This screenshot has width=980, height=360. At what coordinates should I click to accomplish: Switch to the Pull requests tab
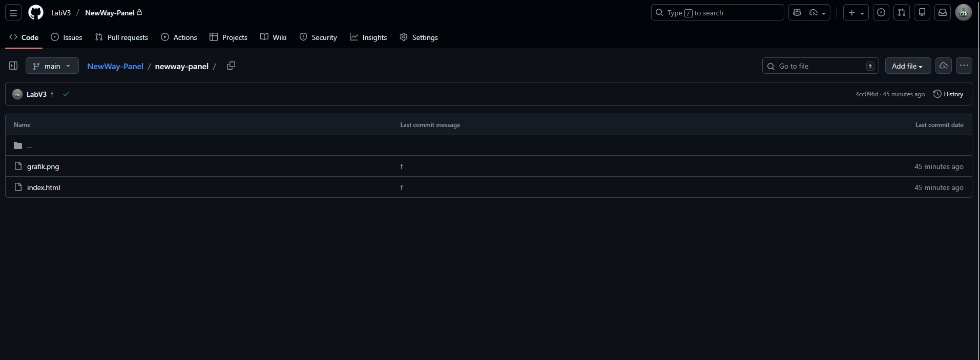tap(121, 37)
